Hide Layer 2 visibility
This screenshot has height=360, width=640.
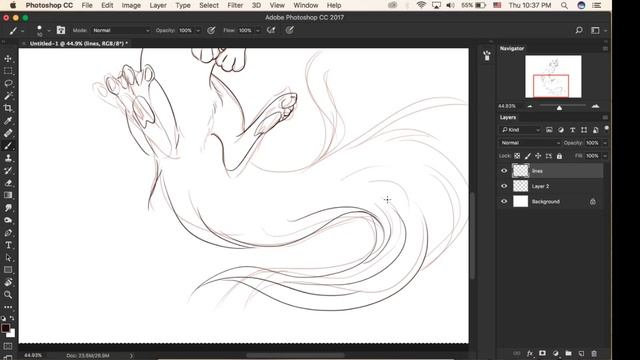click(x=504, y=186)
